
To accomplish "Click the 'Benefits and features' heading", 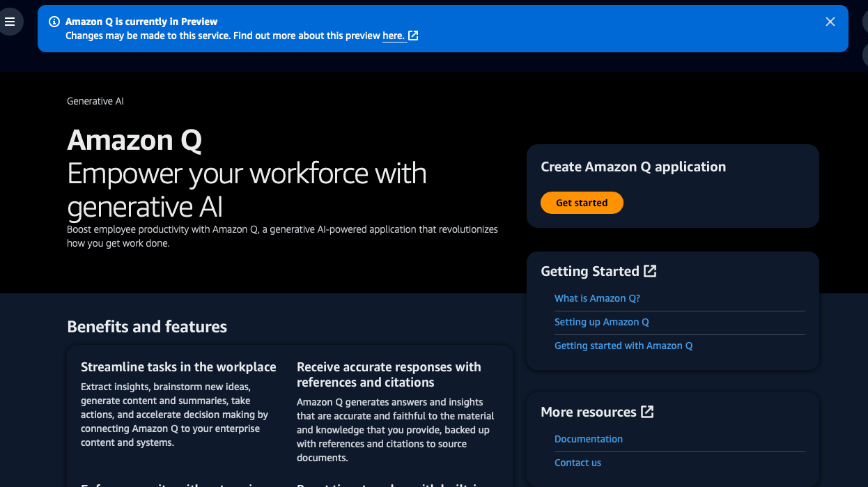I will [147, 327].
